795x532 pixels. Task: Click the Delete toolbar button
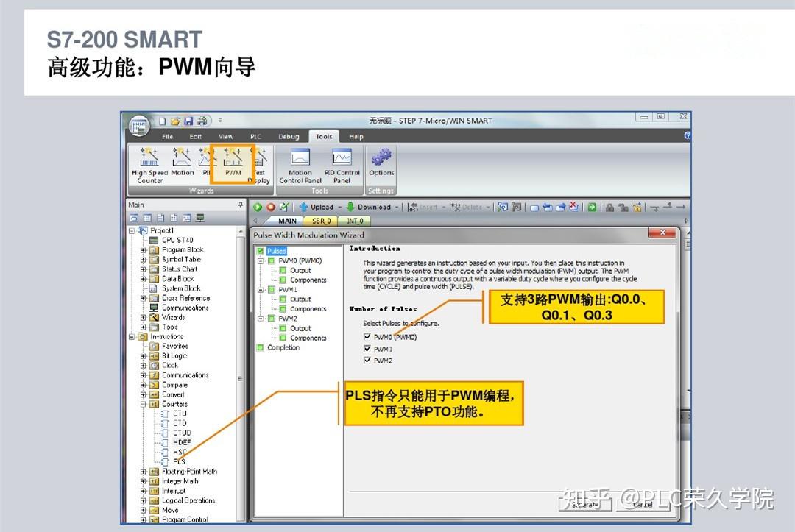[467, 207]
